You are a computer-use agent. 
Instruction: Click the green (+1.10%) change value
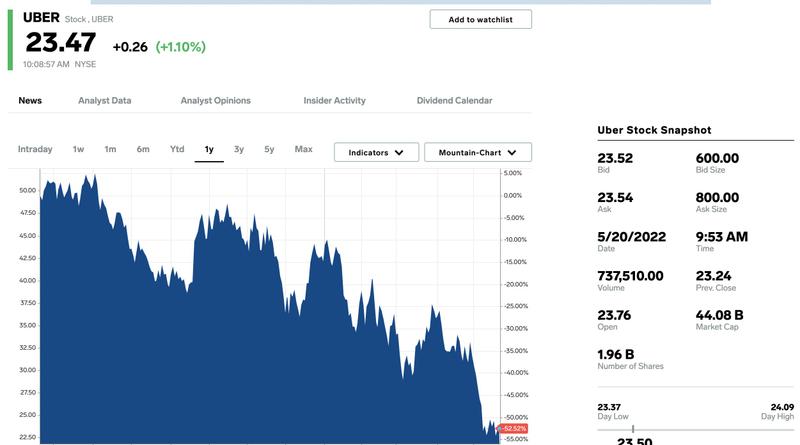pos(181,47)
